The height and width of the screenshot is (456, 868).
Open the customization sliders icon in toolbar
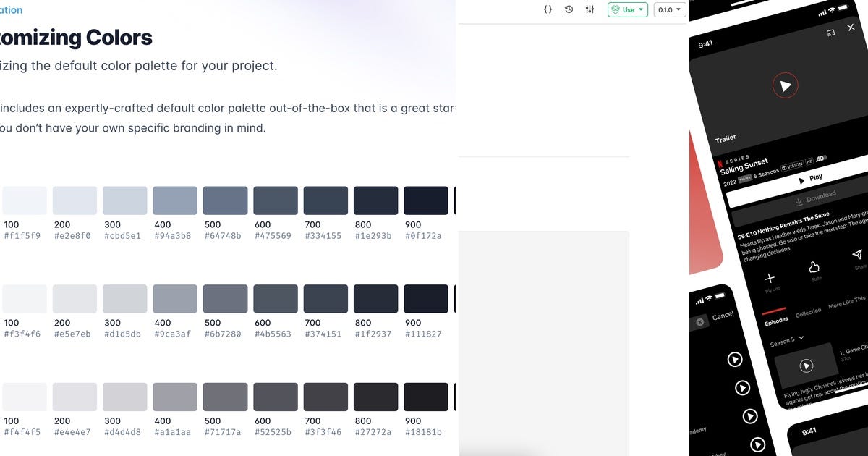tap(590, 9)
